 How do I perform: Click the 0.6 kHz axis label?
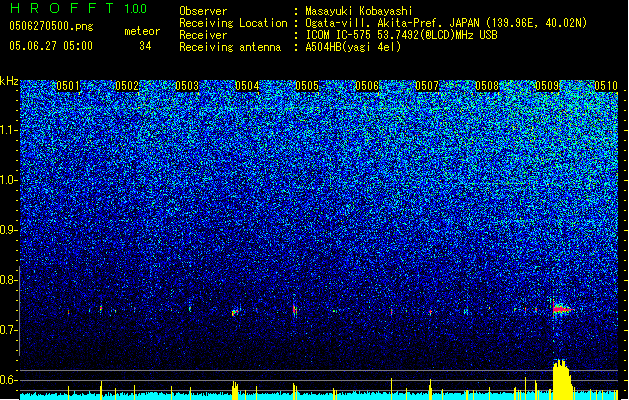(8, 380)
